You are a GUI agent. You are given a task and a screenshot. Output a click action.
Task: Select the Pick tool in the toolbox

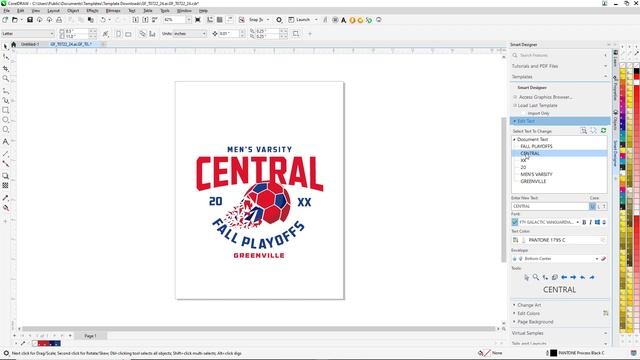tap(6, 47)
